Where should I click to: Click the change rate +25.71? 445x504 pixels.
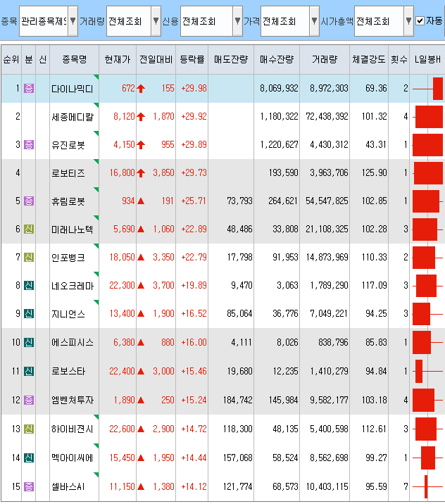click(x=194, y=201)
